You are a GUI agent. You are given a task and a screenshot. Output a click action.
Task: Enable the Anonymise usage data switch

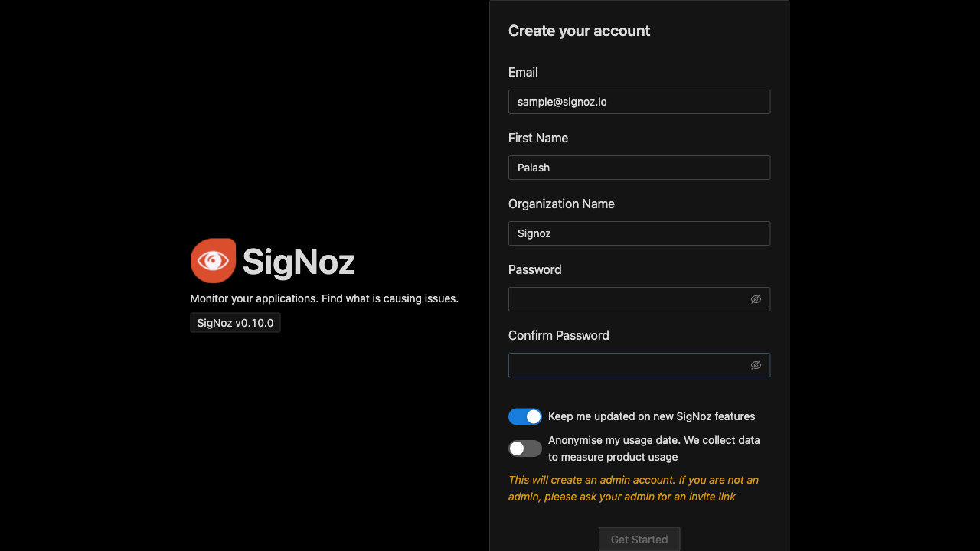525,448
